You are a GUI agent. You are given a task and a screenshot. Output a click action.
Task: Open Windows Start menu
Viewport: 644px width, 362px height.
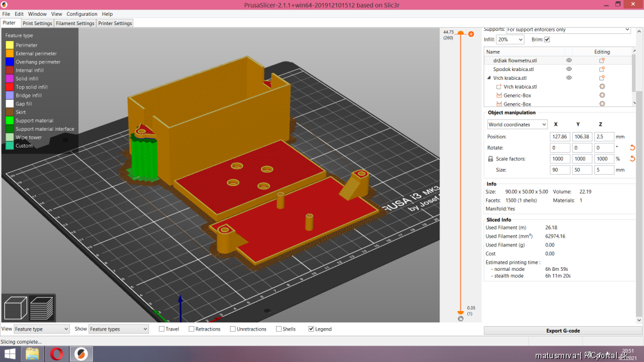tap(10, 354)
